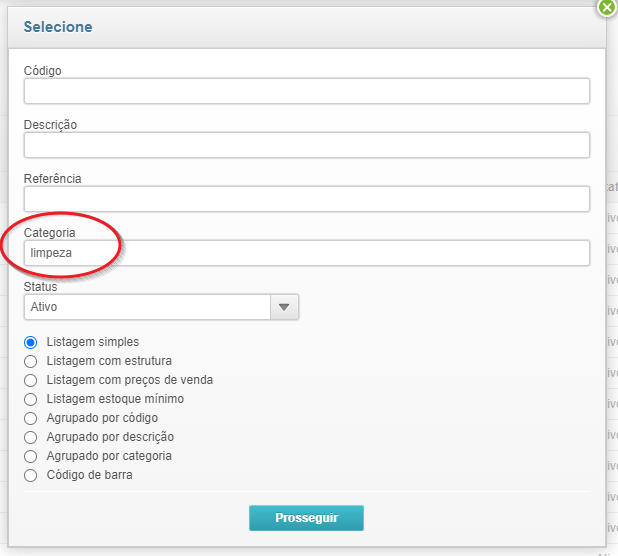Click the Descrição field label
Image resolution: width=618 pixels, height=556 pixels.
51,125
